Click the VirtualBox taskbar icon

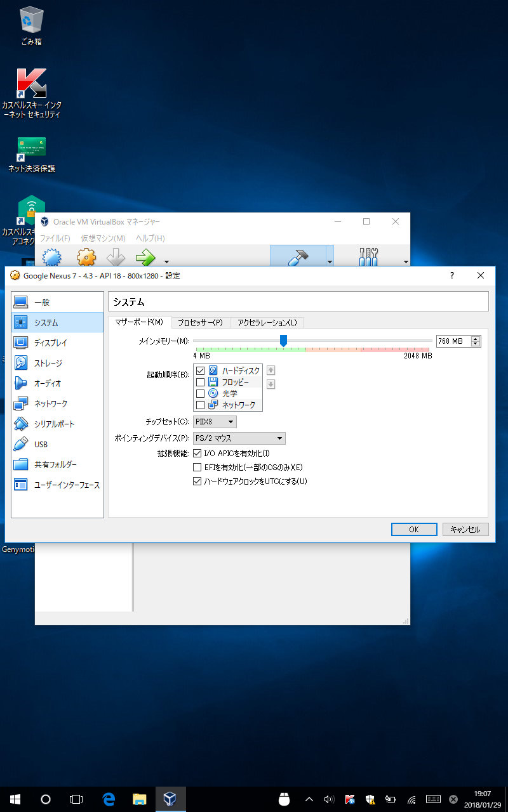[x=170, y=799]
